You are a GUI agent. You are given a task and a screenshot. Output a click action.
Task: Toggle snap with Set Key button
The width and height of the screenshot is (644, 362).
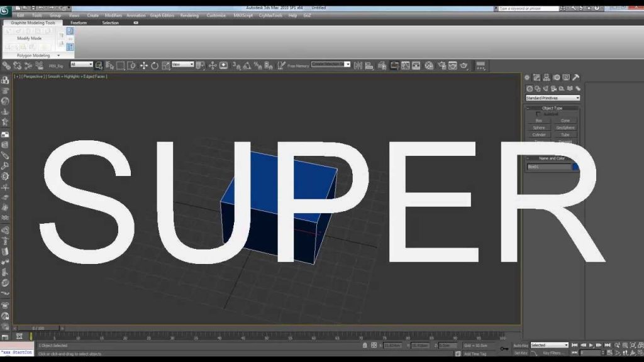(x=521, y=353)
